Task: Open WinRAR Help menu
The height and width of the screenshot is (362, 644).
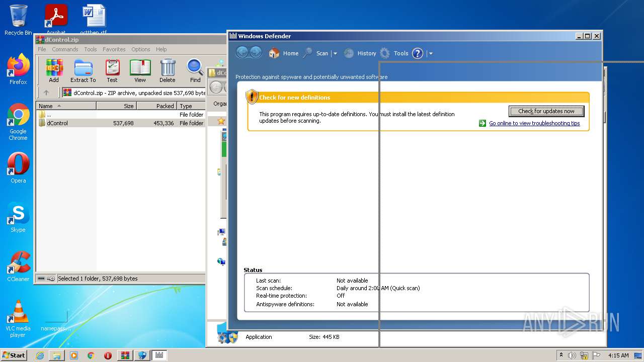Action: (x=161, y=49)
